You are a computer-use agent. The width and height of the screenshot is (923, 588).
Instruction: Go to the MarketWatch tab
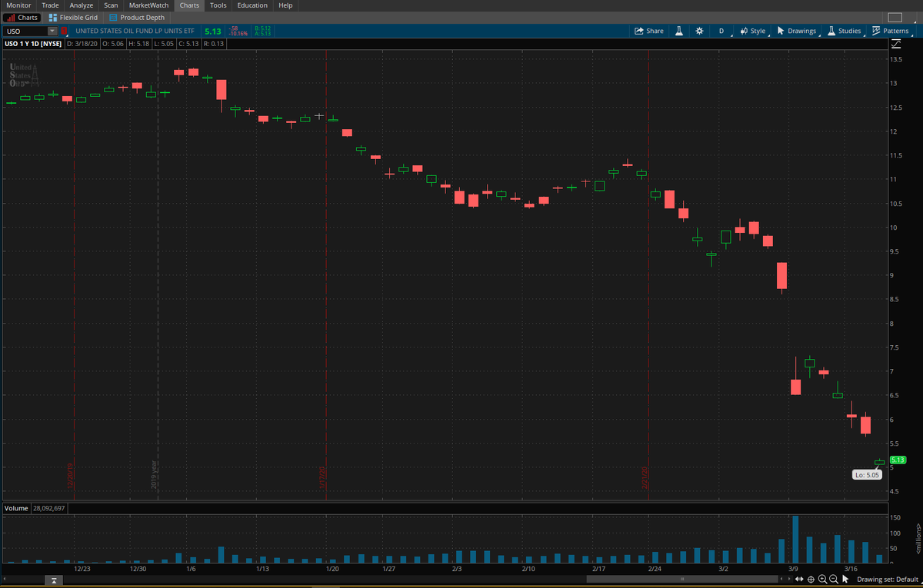148,5
